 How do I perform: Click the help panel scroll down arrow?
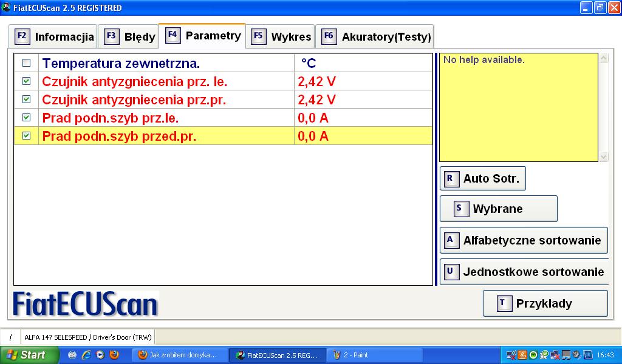click(x=603, y=157)
